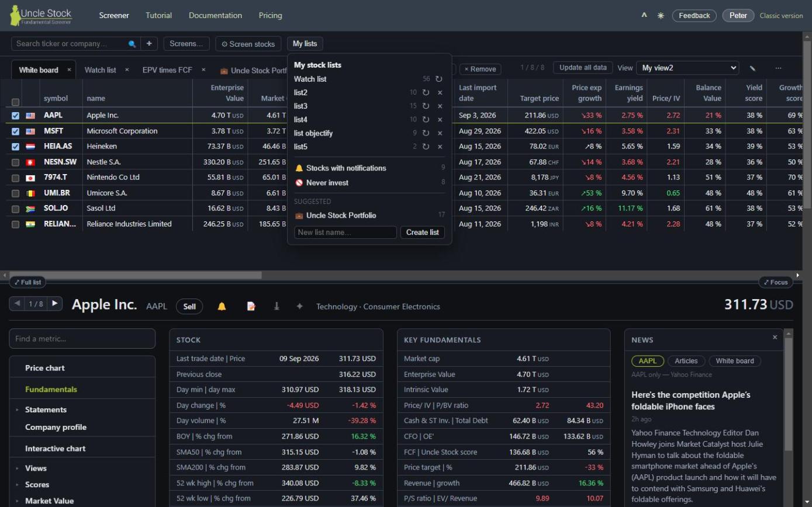Image resolution: width=812 pixels, height=507 pixels.
Task: Switch to the EPV times FCF tab
Action: tap(167, 70)
